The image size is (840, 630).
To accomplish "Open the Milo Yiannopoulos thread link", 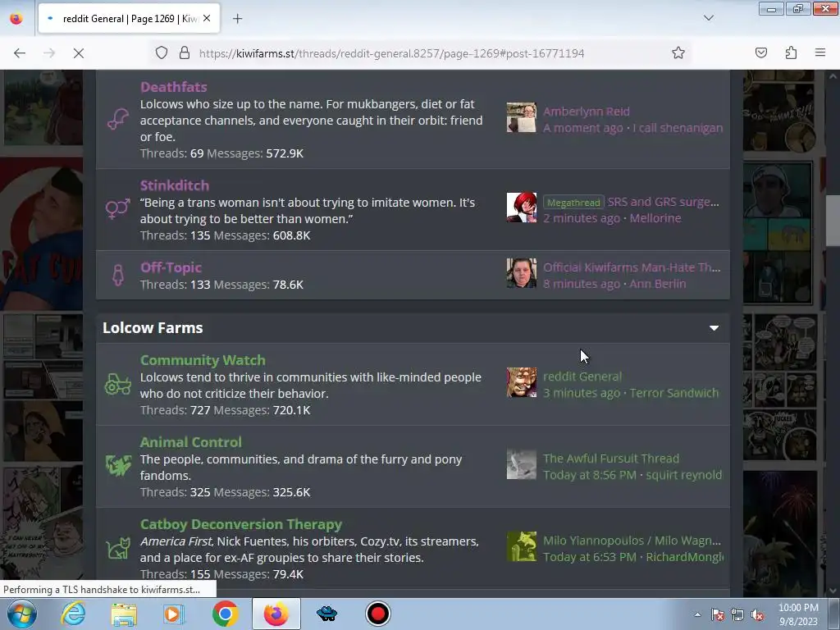I will [632, 541].
